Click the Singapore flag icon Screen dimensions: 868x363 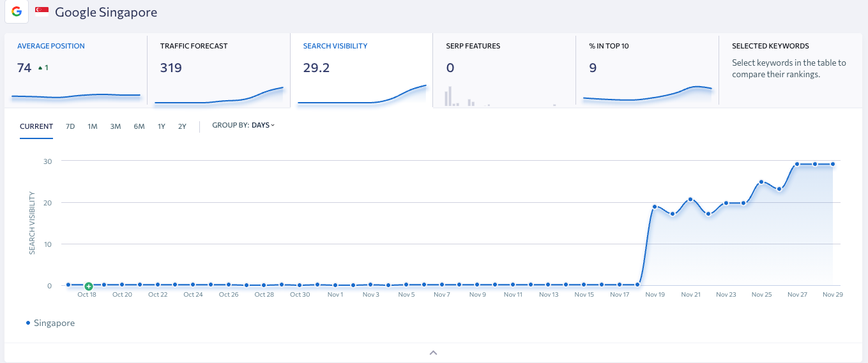point(42,12)
